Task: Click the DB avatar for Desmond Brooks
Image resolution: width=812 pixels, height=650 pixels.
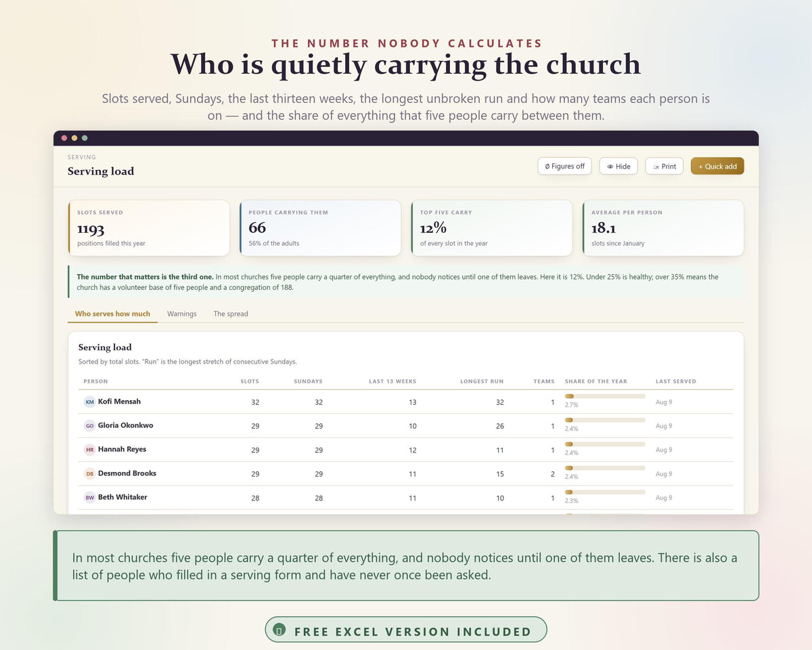Action: pyautogui.click(x=90, y=474)
